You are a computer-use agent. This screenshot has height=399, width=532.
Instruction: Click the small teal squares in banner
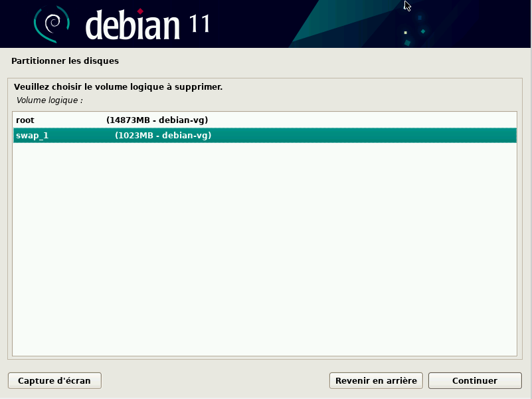click(422, 31)
